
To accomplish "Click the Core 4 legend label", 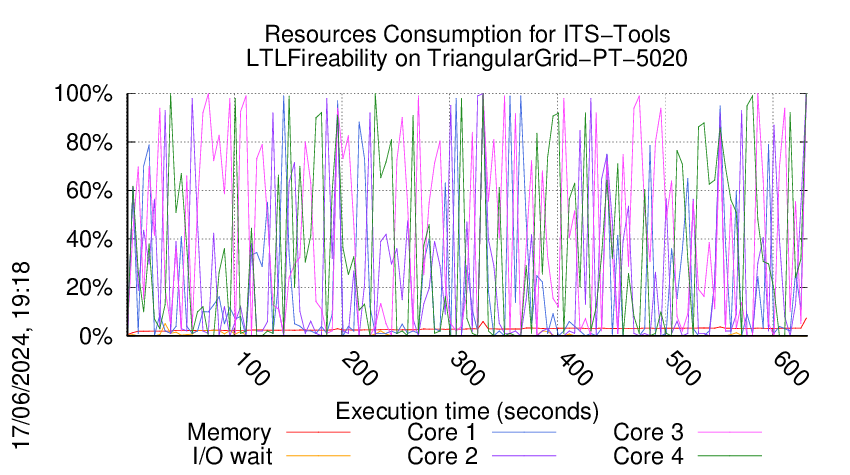I will (x=648, y=456).
